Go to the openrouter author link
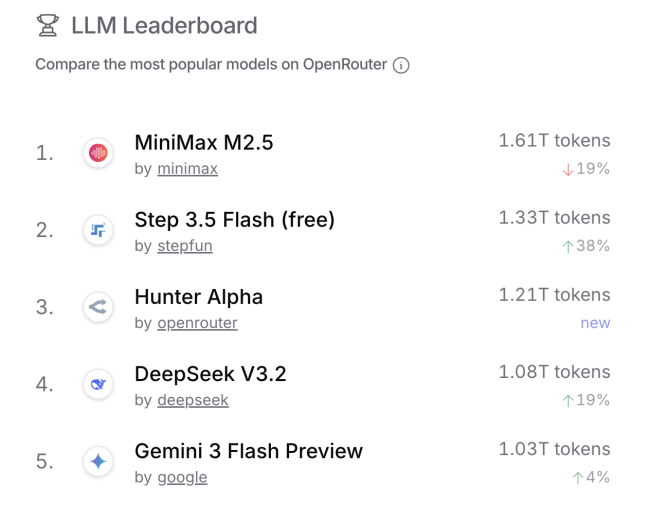Viewport: 650px width, 505px height. tap(197, 323)
